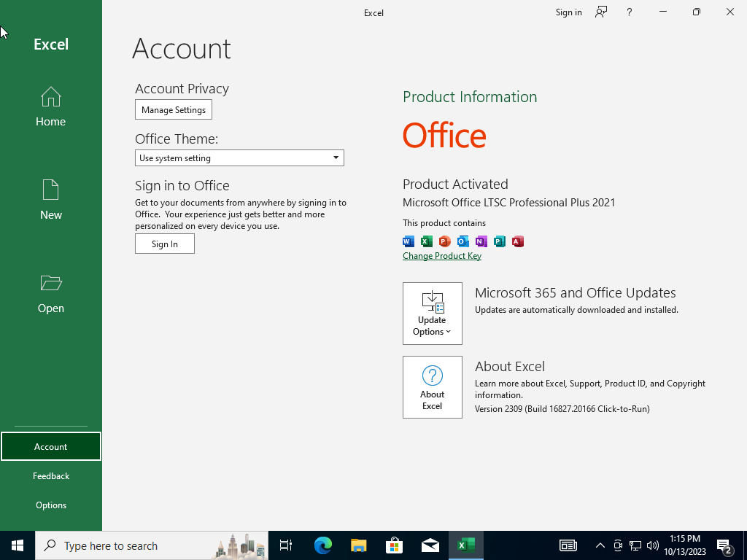747x560 pixels.
Task: Open the Home page in sidebar
Action: click(x=50, y=106)
